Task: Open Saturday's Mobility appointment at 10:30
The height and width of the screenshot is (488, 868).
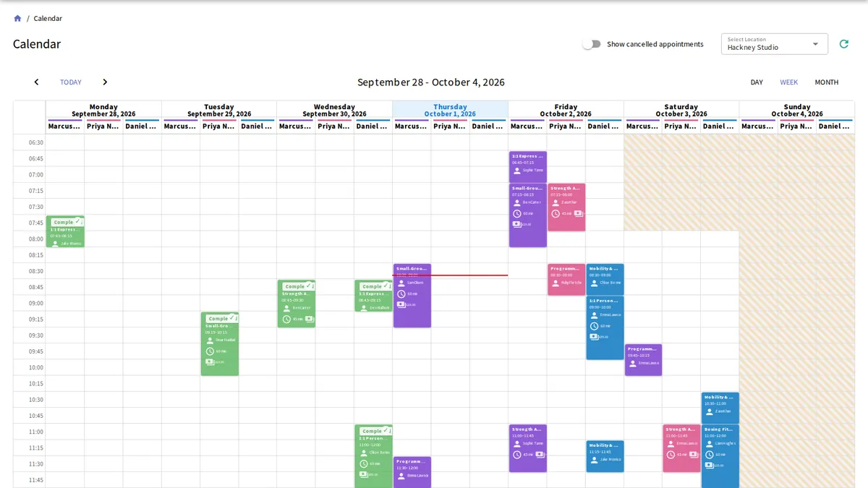Action: pos(720,408)
